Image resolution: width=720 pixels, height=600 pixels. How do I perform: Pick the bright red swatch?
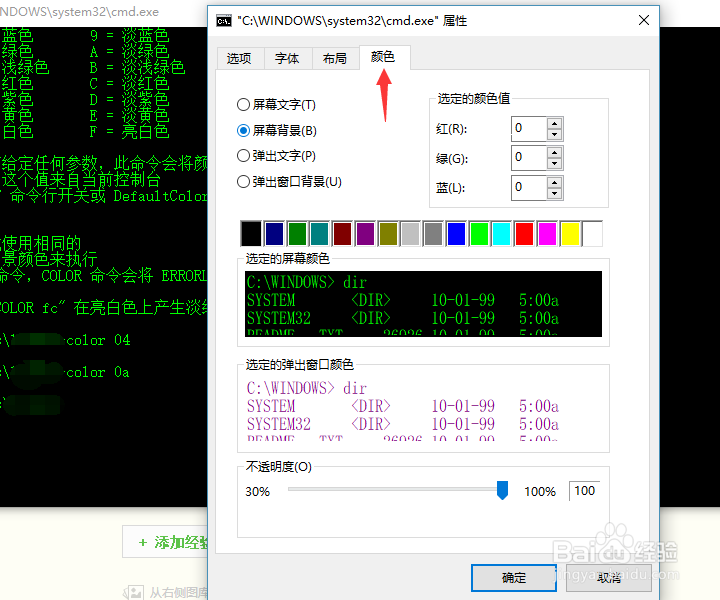point(524,234)
